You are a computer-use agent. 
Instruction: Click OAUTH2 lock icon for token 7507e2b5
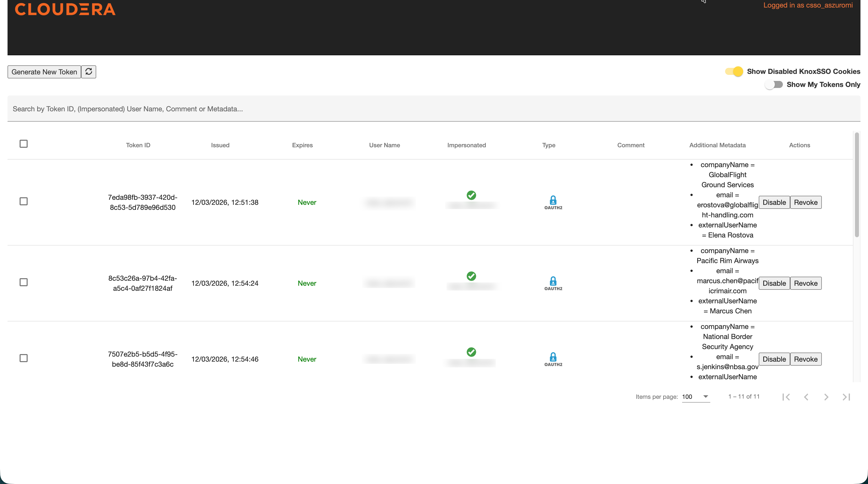(553, 357)
